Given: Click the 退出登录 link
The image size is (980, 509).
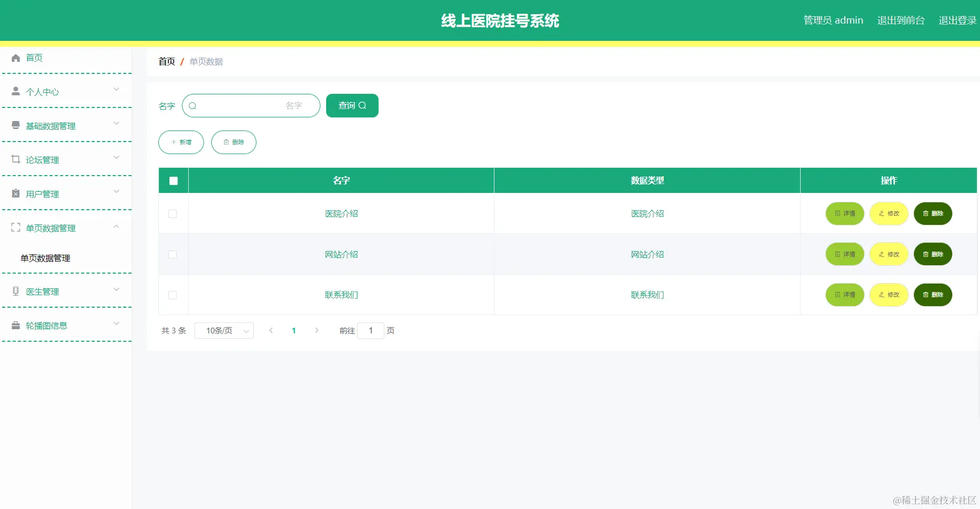Looking at the screenshot, I should pos(957,20).
